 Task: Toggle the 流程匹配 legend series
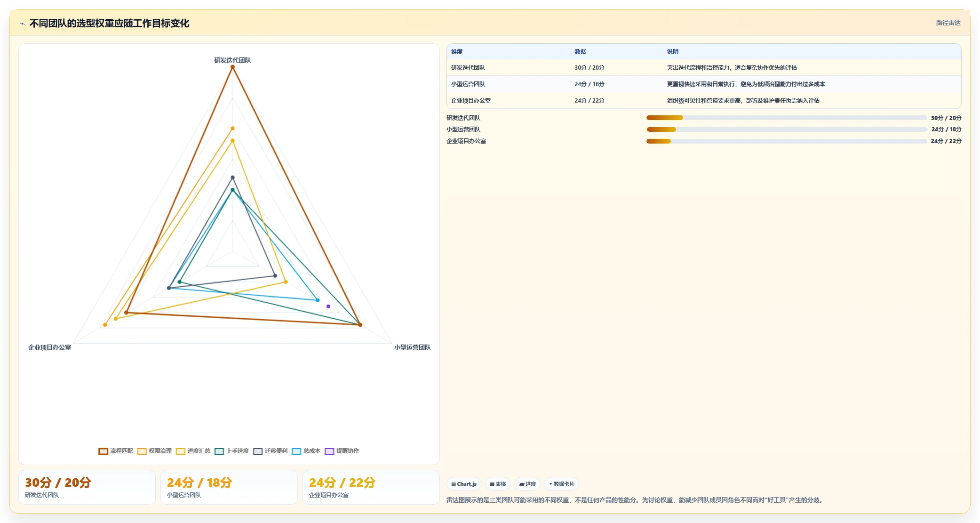coord(116,451)
